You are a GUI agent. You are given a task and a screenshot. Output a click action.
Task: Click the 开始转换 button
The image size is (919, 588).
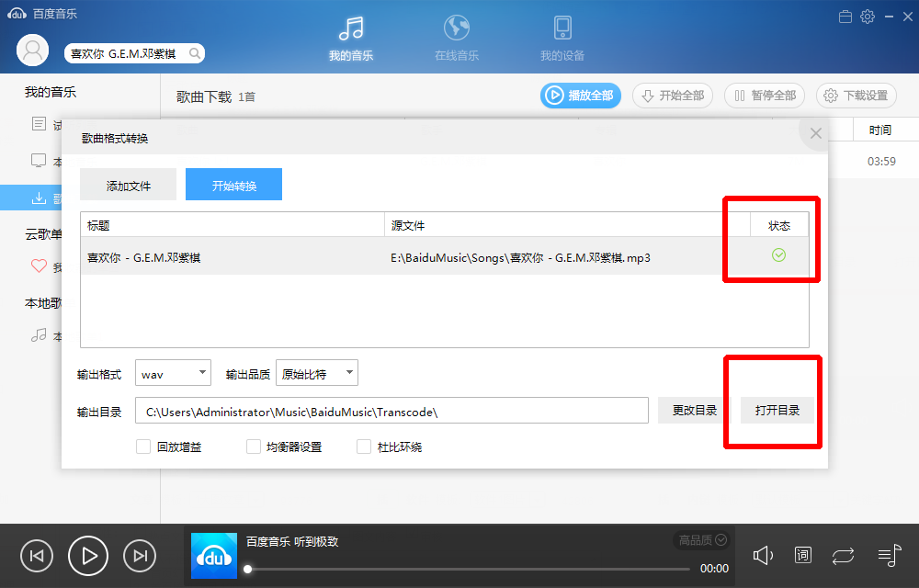(233, 184)
